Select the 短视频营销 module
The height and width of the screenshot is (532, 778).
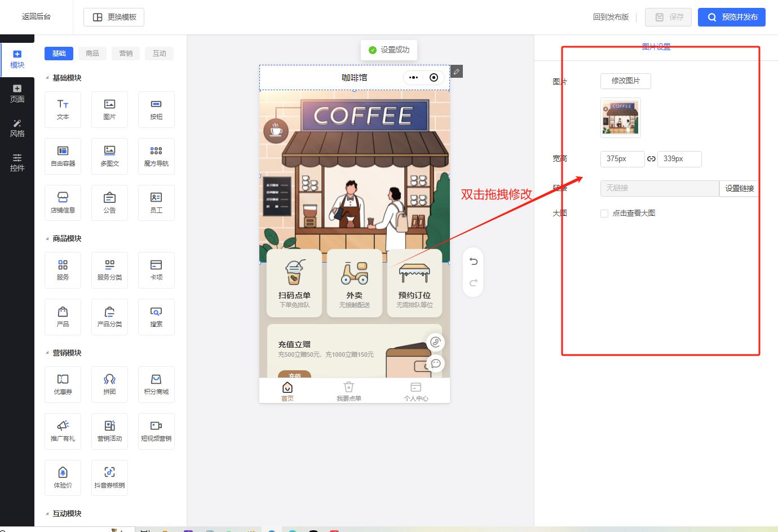(156, 431)
